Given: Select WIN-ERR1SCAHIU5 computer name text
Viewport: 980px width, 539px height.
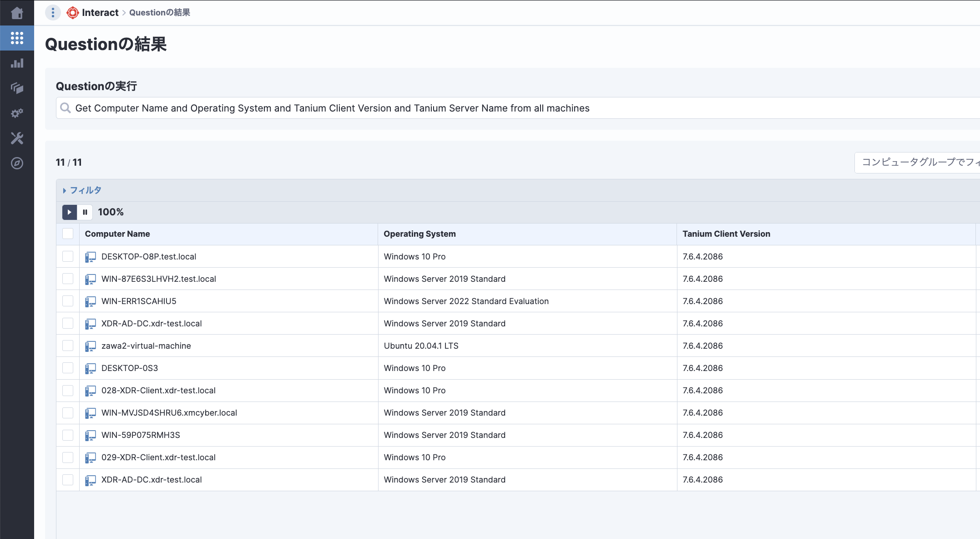Looking at the screenshot, I should tap(139, 301).
